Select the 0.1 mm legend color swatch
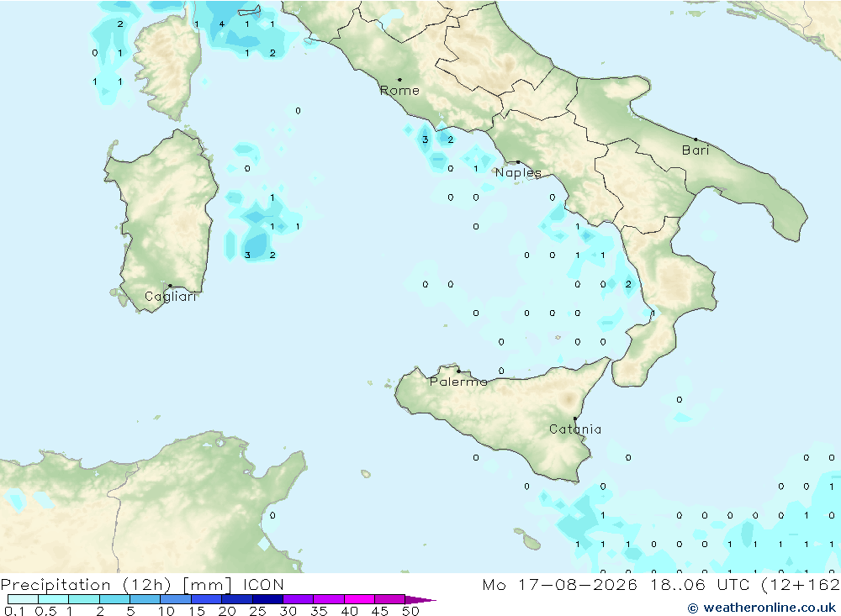 (23, 599)
